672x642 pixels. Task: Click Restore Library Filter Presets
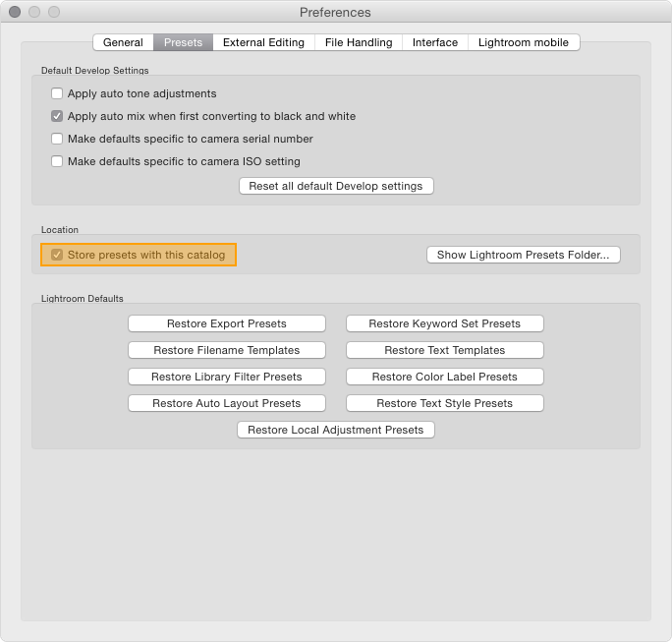pyautogui.click(x=227, y=377)
